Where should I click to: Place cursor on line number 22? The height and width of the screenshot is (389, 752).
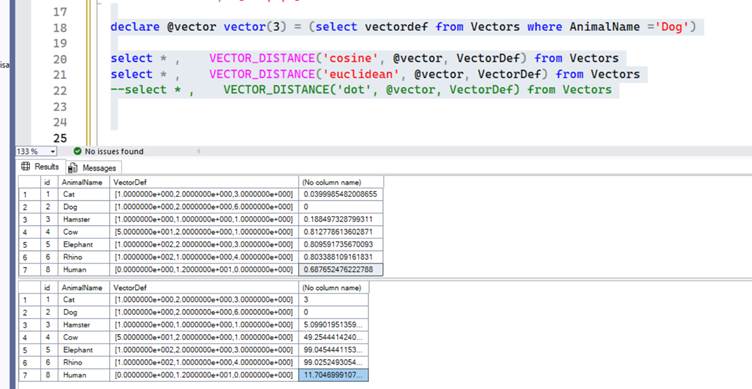coord(60,91)
